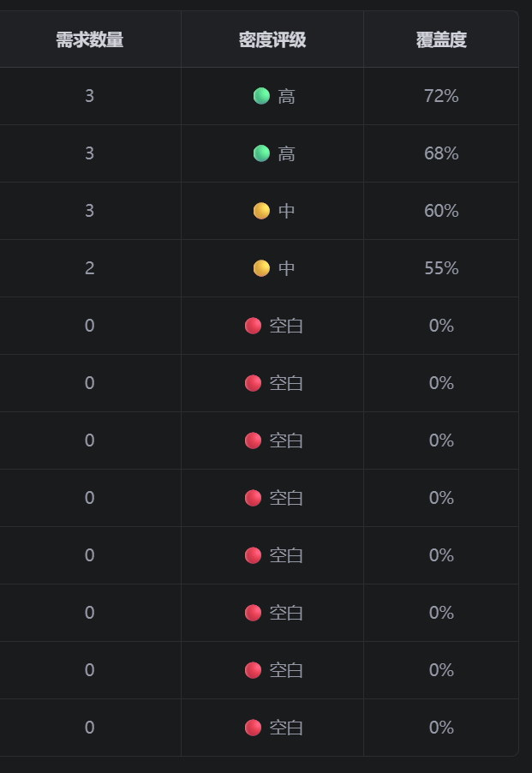
Task: Click the 55% coverage value
Action: coord(441,268)
